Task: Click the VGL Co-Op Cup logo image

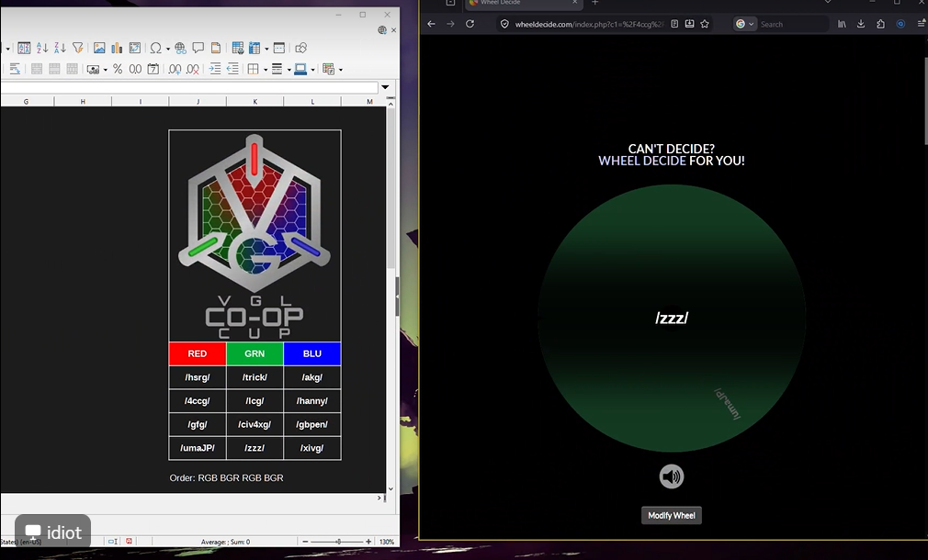Action: [x=255, y=235]
